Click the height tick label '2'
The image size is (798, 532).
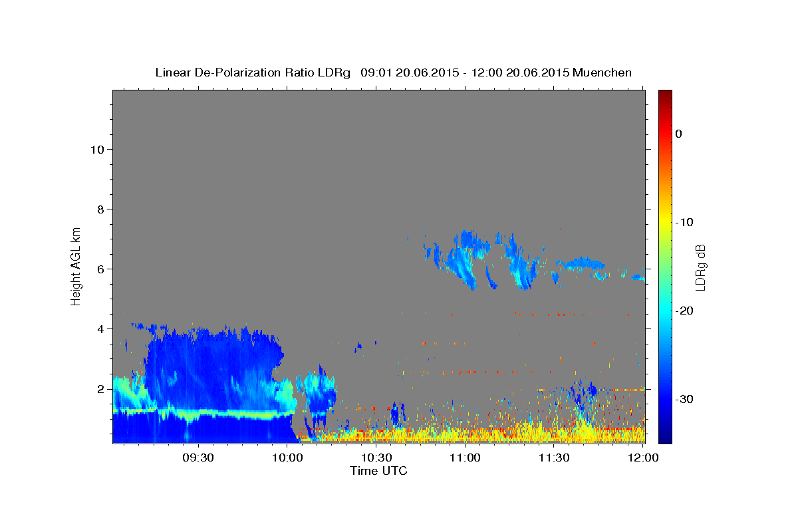102,388
